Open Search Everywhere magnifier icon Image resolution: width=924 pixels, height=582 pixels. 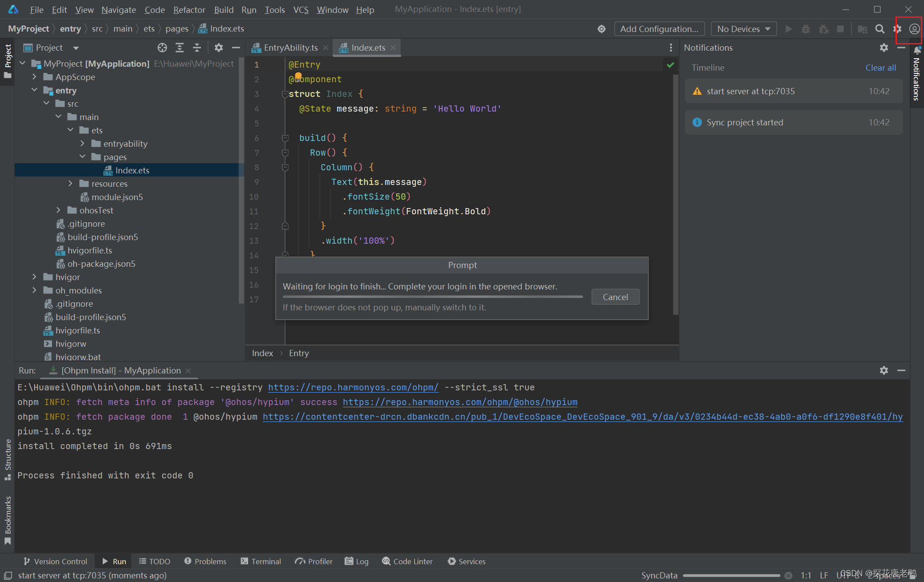point(880,29)
